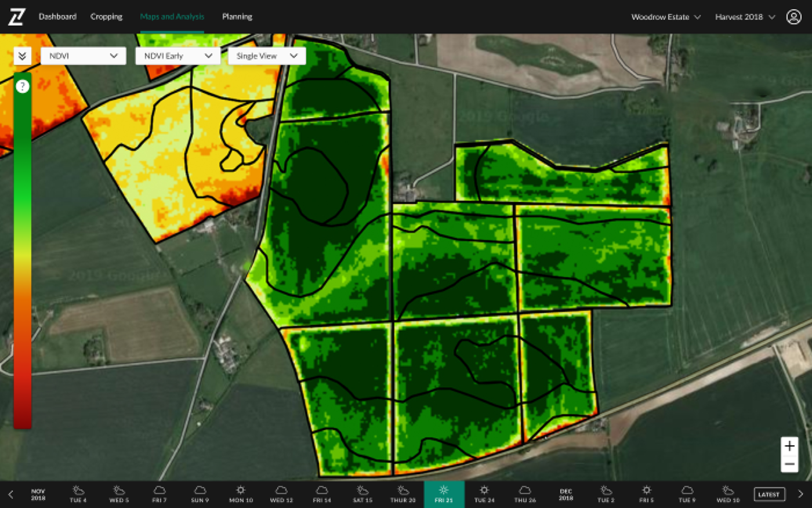The image size is (812, 508).
Task: Advance the timeline with the right arrow
Action: pos(800,495)
